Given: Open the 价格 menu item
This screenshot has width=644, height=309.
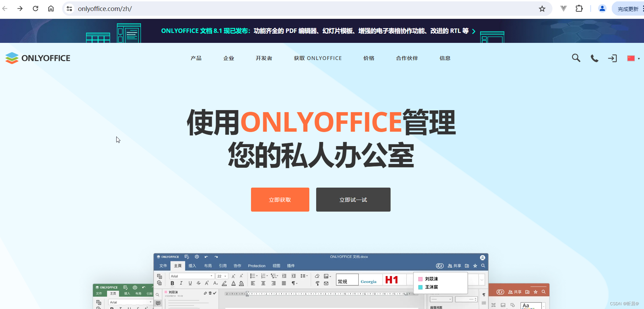Looking at the screenshot, I should pos(369,58).
